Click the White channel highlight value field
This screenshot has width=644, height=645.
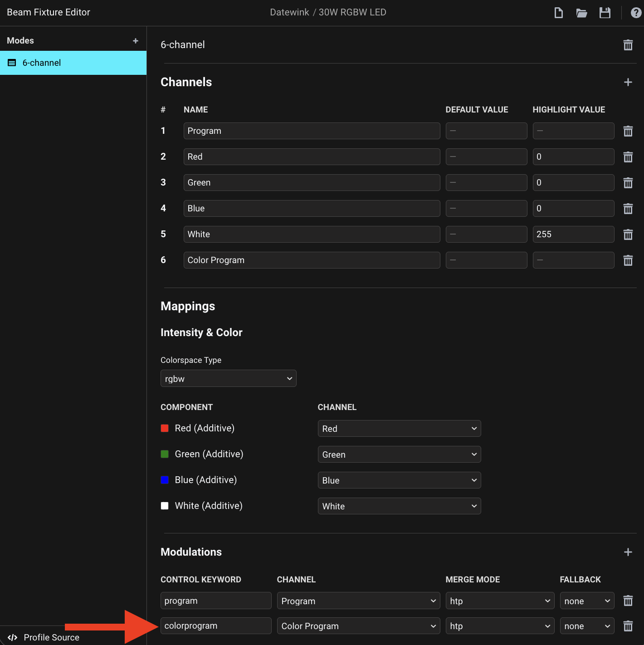573,235
